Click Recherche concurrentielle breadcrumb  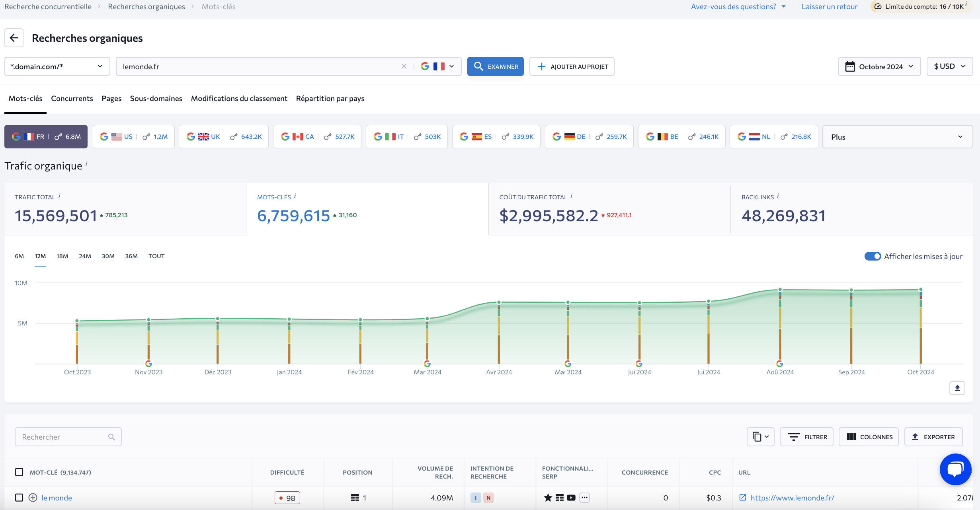[48, 6]
